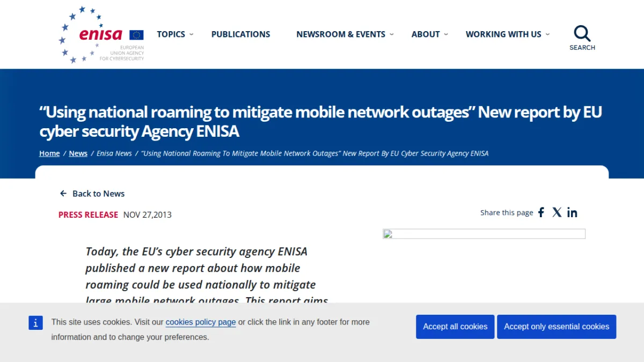Expand the Topics menu chevron
The width and height of the screenshot is (644, 362).
click(192, 34)
